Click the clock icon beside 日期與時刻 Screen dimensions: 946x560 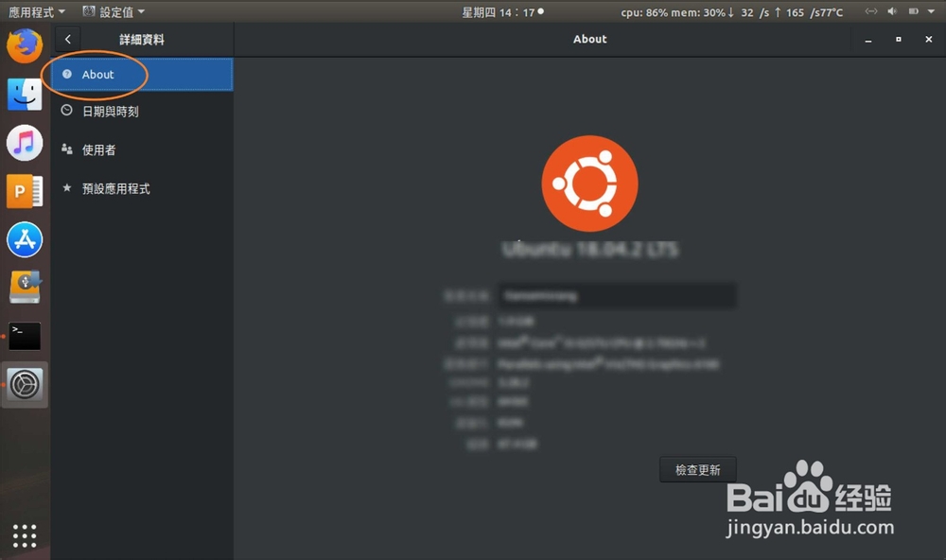67,111
